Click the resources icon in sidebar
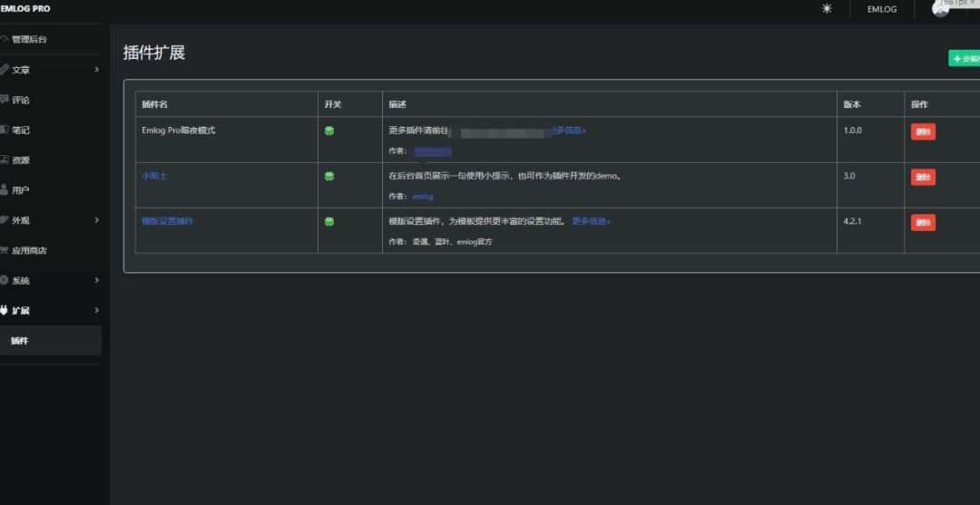Image resolution: width=980 pixels, height=505 pixels. (5, 160)
